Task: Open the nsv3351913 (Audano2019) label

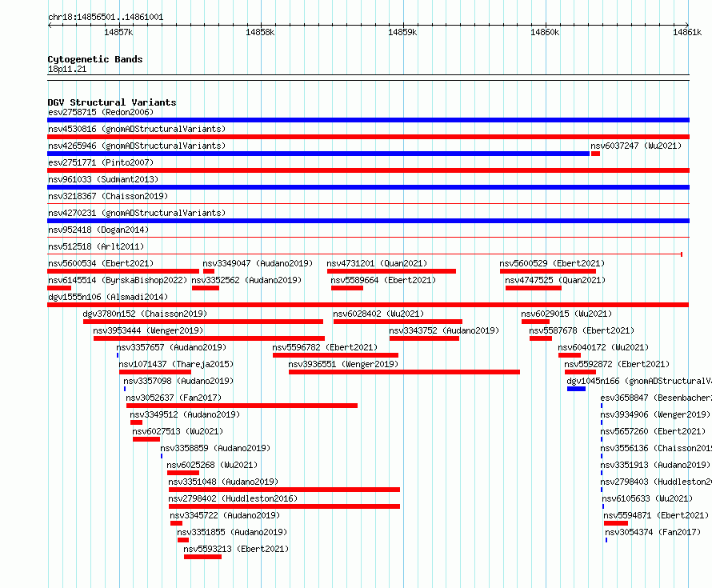Action: 655,465
